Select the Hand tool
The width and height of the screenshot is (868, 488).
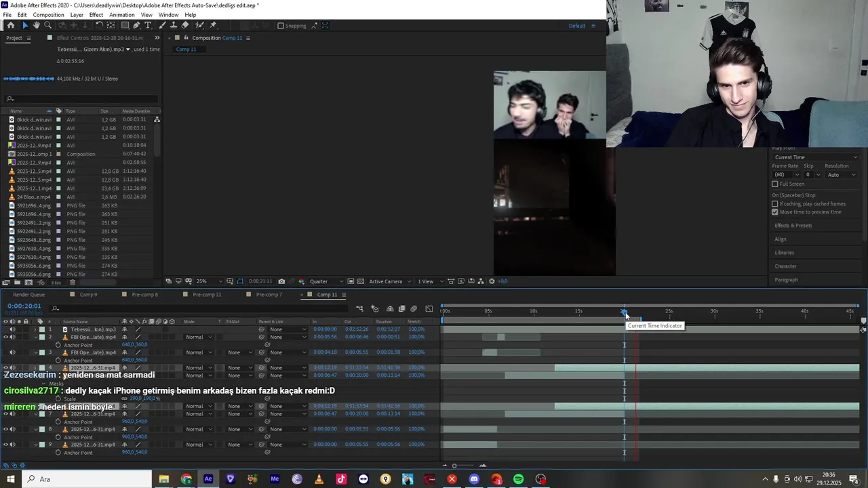[37, 25]
